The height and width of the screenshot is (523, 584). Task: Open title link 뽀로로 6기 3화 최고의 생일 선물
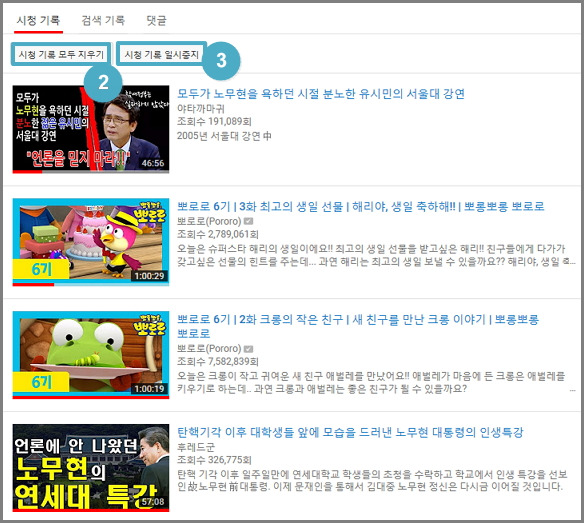(x=361, y=206)
